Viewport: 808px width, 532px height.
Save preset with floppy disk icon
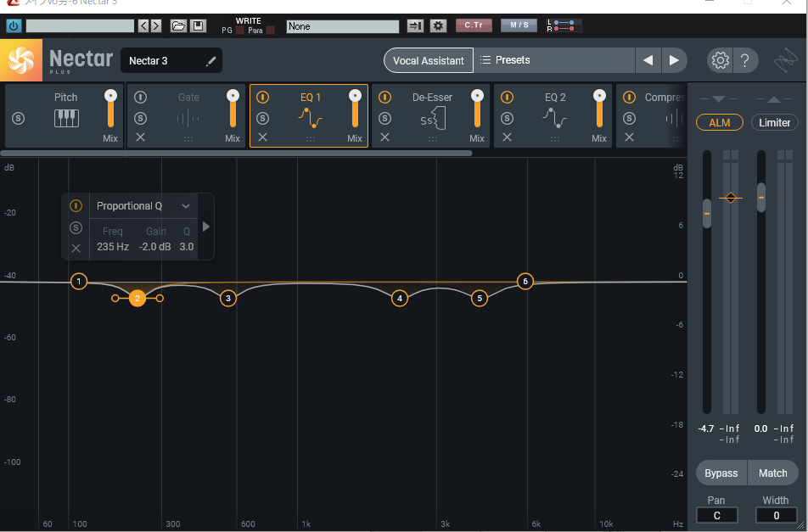click(x=199, y=25)
